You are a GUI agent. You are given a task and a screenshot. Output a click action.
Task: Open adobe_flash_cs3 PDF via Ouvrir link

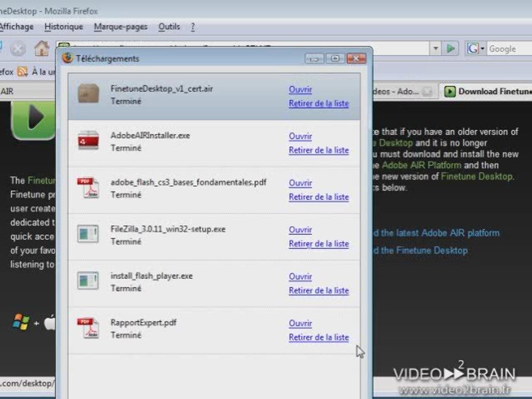click(300, 183)
